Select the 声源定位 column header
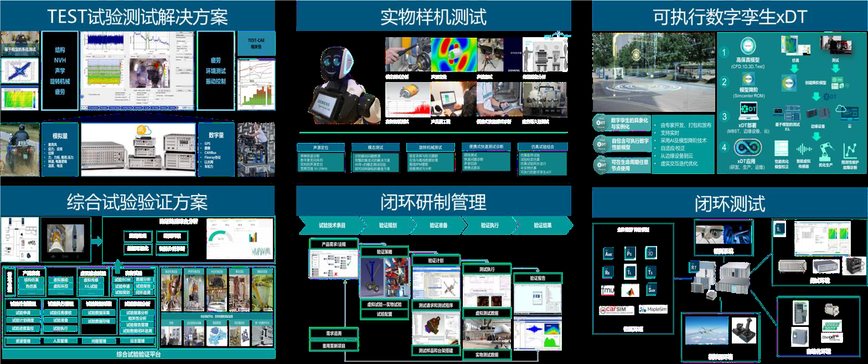Viewport: 868px width, 364px height. pyautogui.click(x=320, y=147)
